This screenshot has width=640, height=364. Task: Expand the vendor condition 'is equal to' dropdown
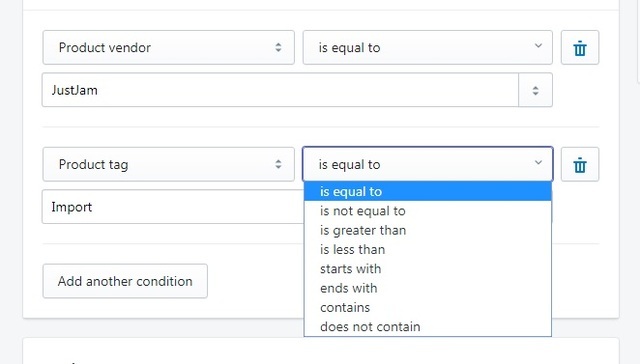point(428,47)
